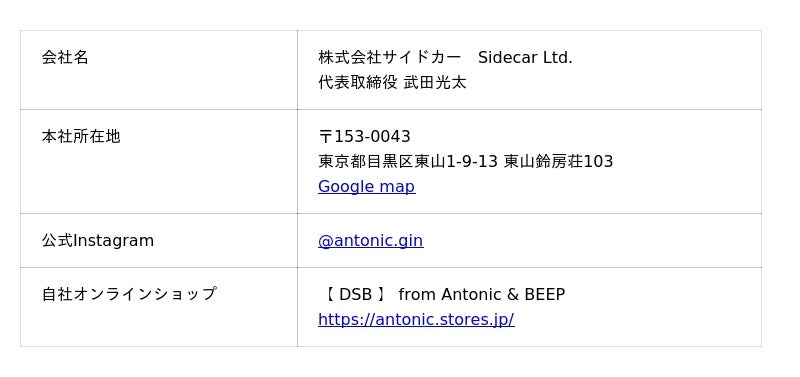Click the word Antonic in shop title
The width and height of the screenshot is (800, 377).
coord(471,294)
